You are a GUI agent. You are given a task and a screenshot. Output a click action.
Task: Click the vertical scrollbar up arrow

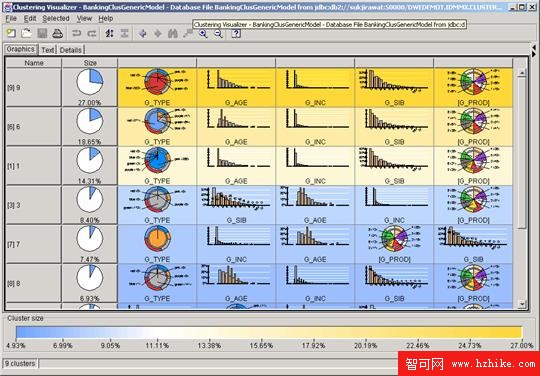[522, 73]
